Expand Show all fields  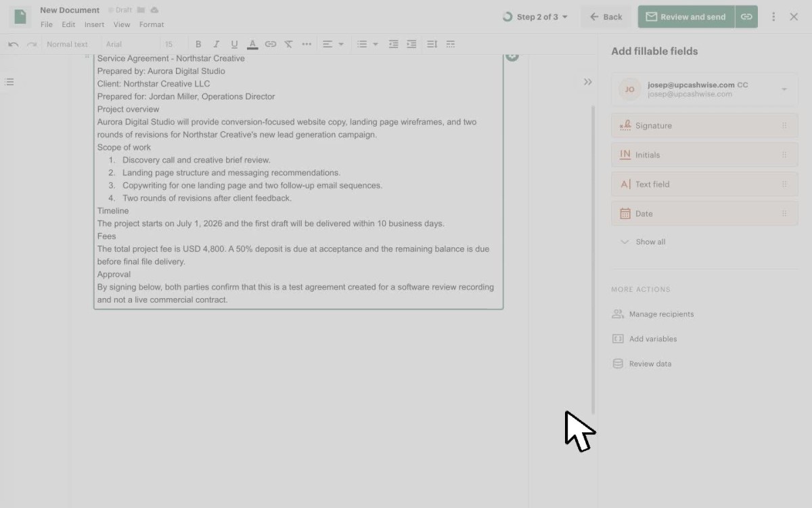pos(643,242)
